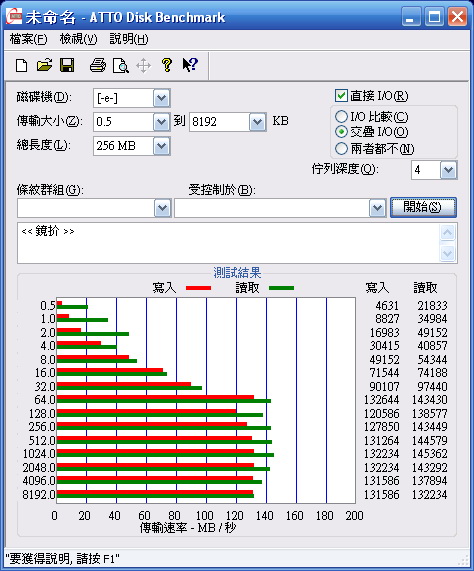Open Print Preview toolbar icon
The image size is (474, 571).
point(121,66)
